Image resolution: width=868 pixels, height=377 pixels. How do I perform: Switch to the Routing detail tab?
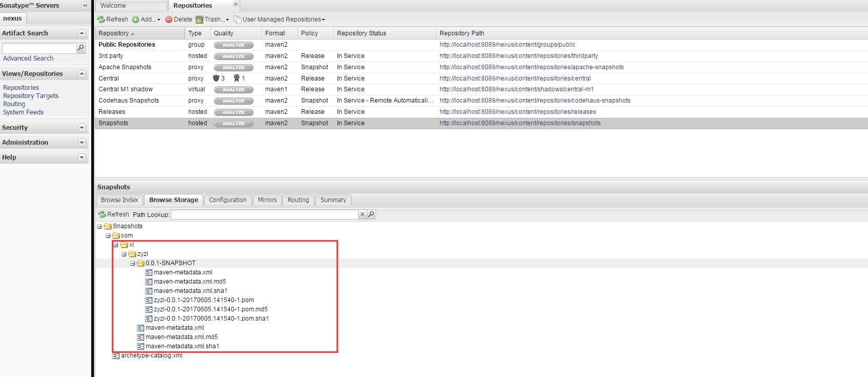coord(299,200)
